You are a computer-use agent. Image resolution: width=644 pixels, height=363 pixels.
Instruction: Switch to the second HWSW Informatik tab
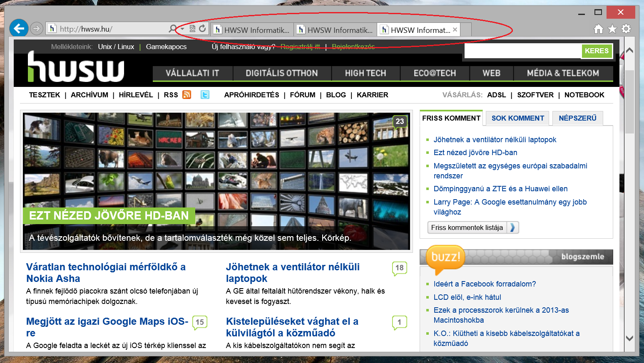pos(336,30)
